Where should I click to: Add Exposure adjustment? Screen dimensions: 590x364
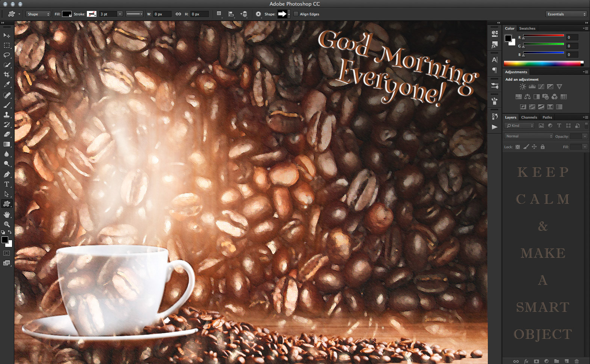click(550, 86)
